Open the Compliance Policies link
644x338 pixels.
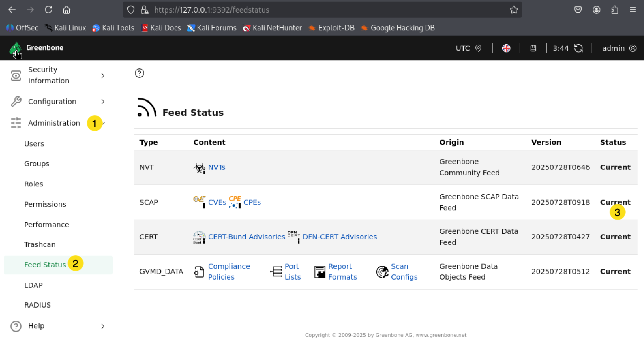click(x=229, y=272)
